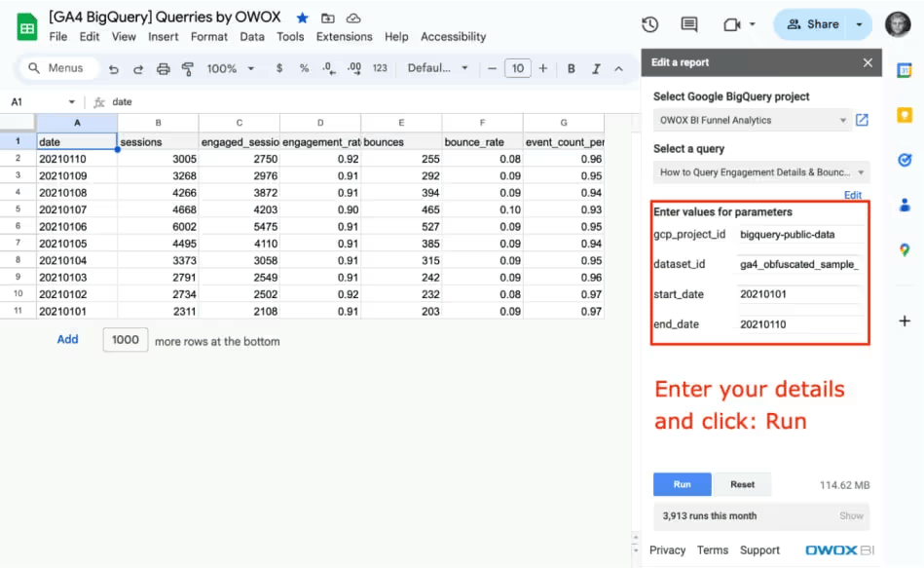The height and width of the screenshot is (568, 924).
Task: Open the zoom 100% dropdown
Action: click(231, 68)
